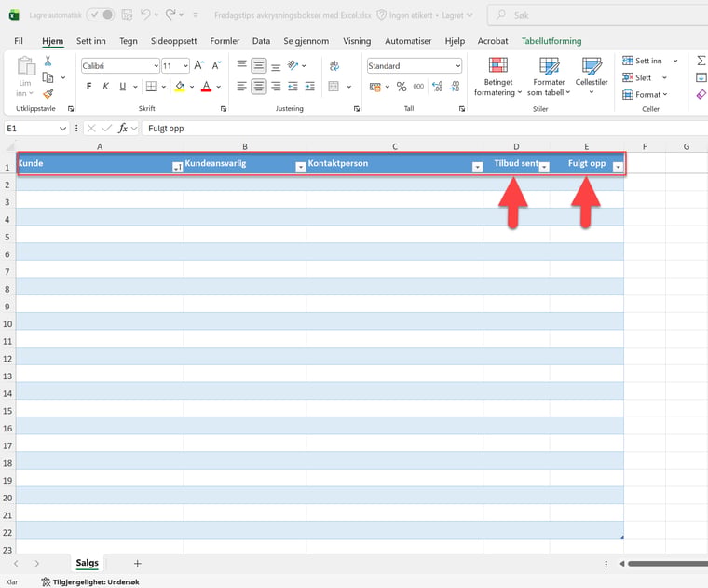Image resolution: width=708 pixels, height=588 pixels.
Task: Toggle italic formatting K button
Action: click(105, 87)
